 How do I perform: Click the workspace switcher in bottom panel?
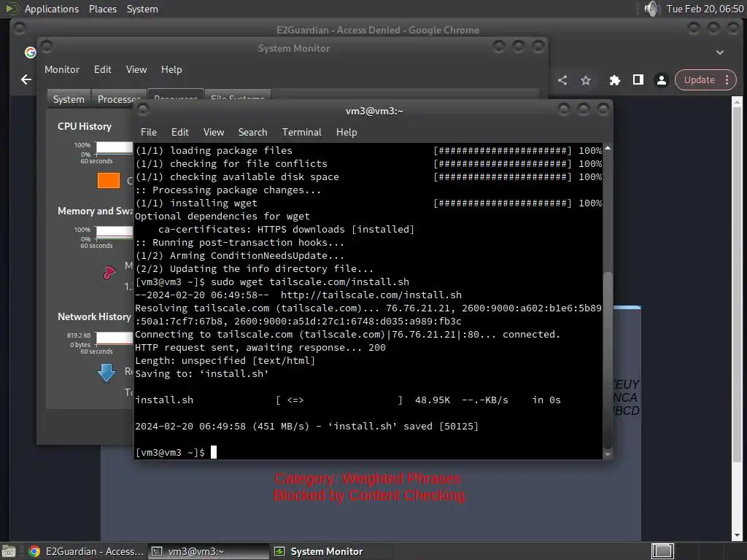[x=662, y=551]
